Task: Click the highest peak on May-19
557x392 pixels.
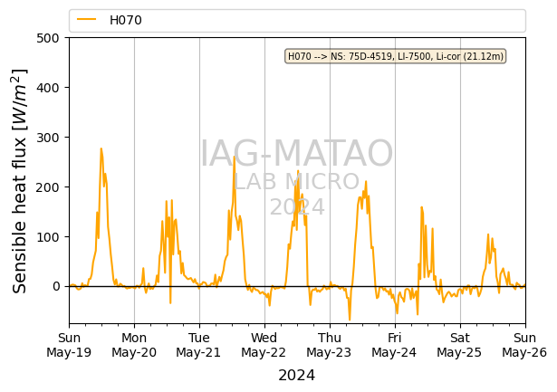Action: pos(101,148)
